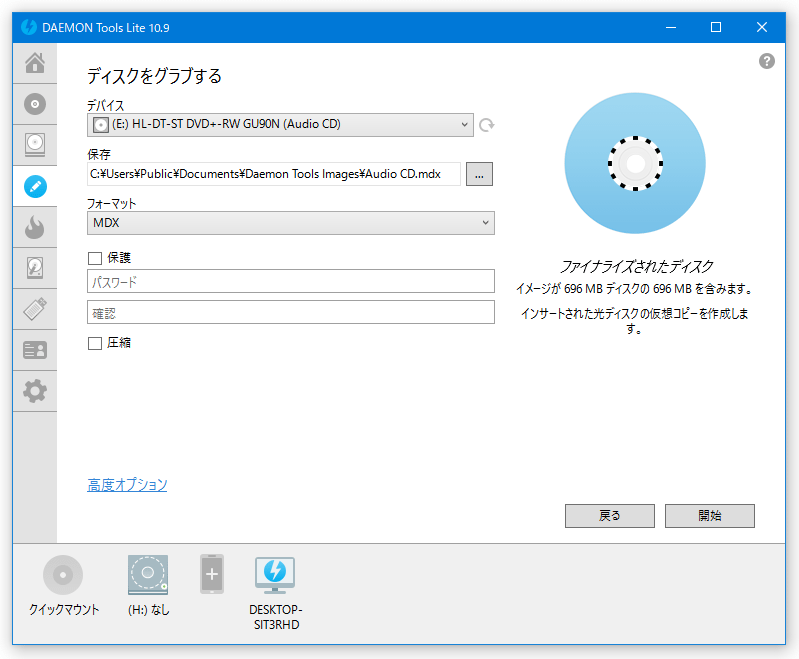Maximize the DAEMON Tools window
The height and width of the screenshot is (659, 799).
(x=716, y=27)
